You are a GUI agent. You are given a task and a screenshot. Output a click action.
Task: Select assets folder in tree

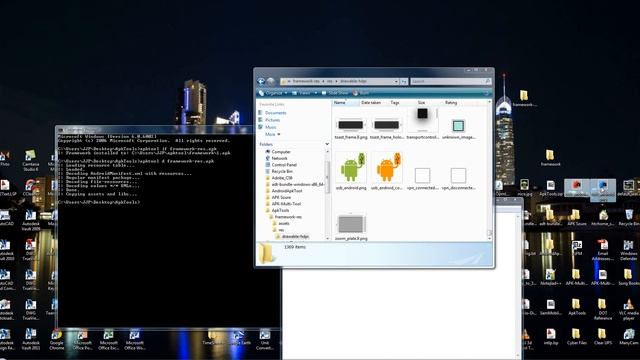(280, 223)
